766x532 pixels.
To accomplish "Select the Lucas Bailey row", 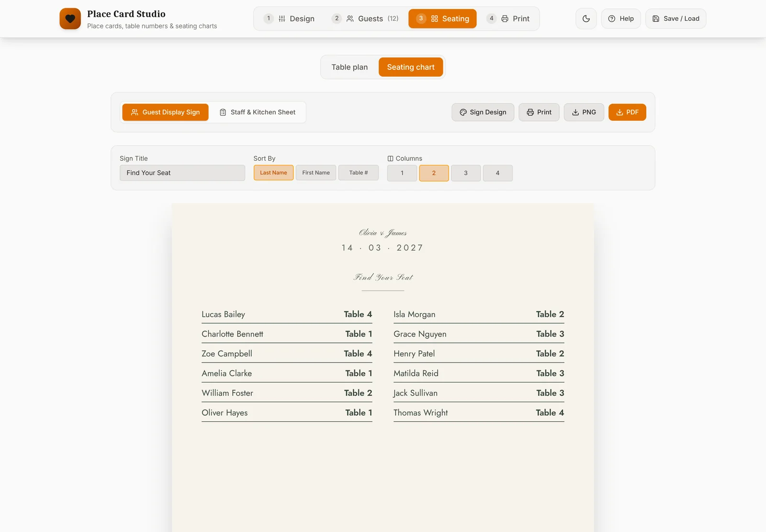I will (x=287, y=314).
